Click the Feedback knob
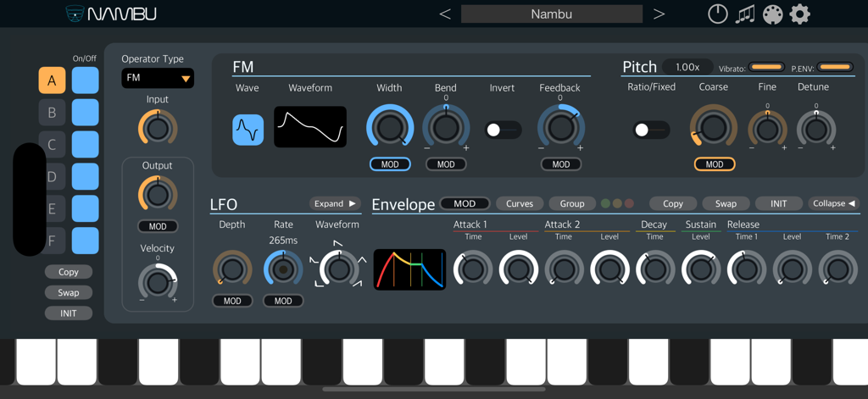Viewport: 868px width, 399px height. click(x=561, y=127)
